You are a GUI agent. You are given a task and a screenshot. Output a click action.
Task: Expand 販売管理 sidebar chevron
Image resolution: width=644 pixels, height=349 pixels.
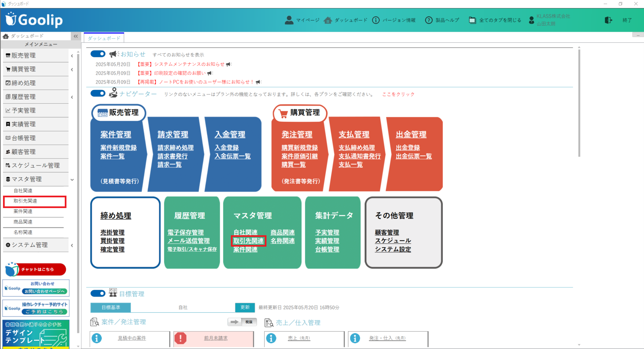coord(72,56)
